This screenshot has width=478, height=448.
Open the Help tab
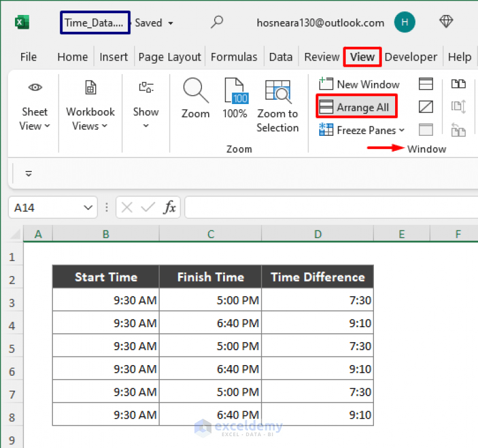pyautogui.click(x=459, y=57)
